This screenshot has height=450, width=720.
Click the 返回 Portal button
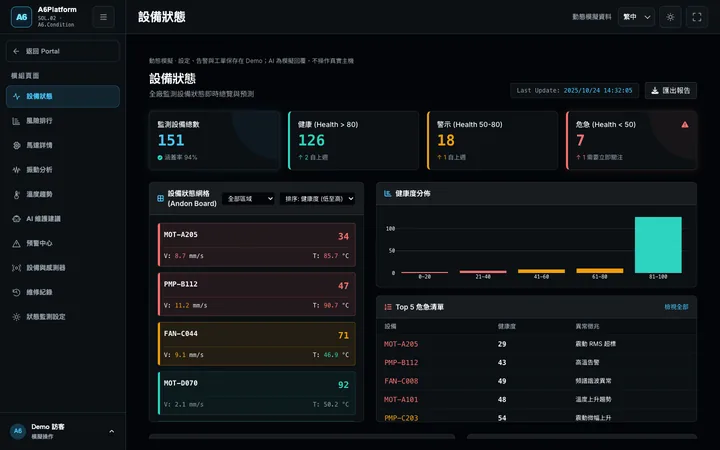63,51
